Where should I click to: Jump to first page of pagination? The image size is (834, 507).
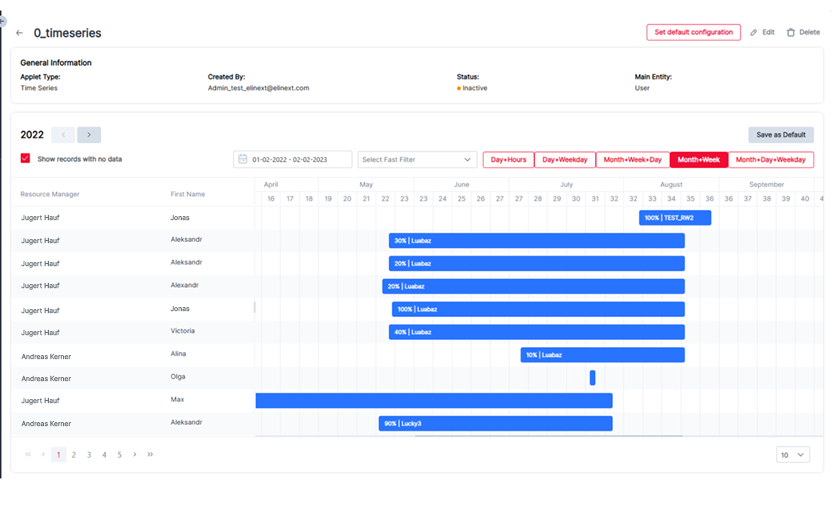28,455
